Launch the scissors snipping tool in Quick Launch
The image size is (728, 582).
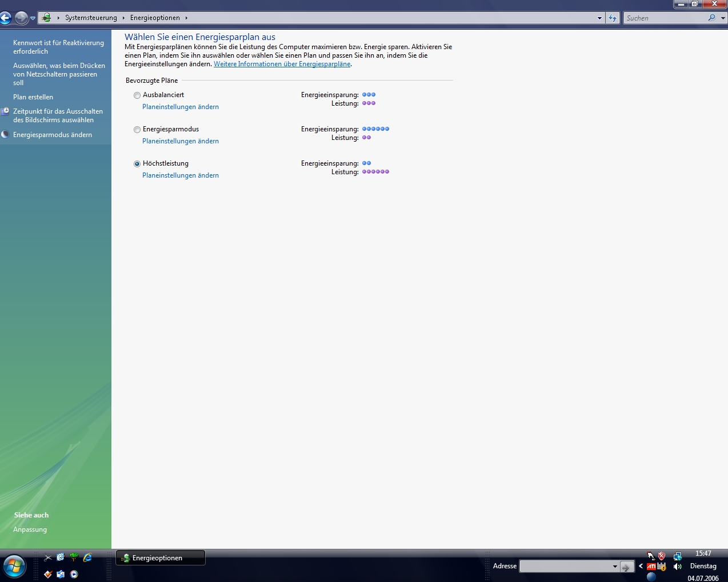(x=47, y=557)
